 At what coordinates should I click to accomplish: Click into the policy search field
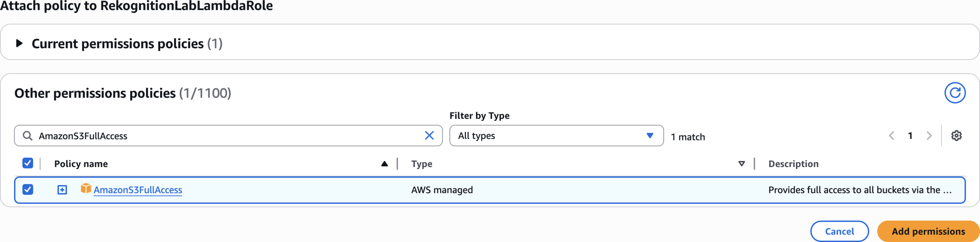tap(227, 136)
